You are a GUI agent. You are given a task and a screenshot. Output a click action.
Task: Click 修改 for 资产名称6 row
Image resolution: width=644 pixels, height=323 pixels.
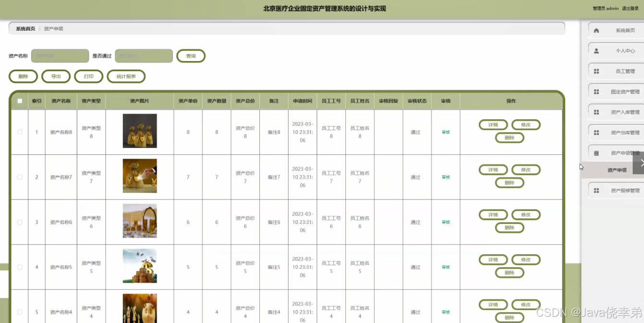(x=526, y=215)
